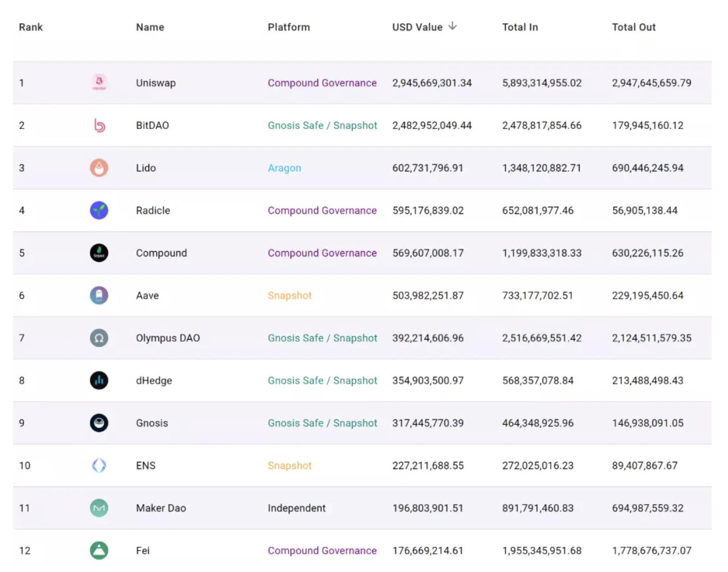This screenshot has width=728, height=572.
Task: Click the Platform column header
Action: click(288, 27)
